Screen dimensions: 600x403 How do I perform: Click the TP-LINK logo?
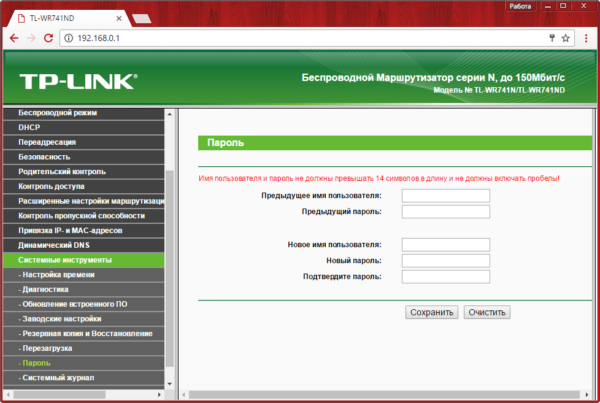pos(78,82)
